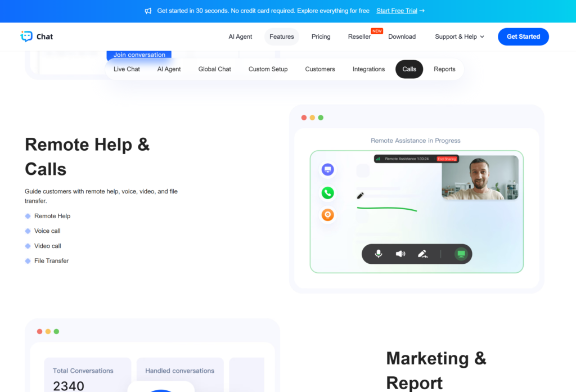Open the AI Agent nav item
The image size is (576, 392).
[x=240, y=37]
